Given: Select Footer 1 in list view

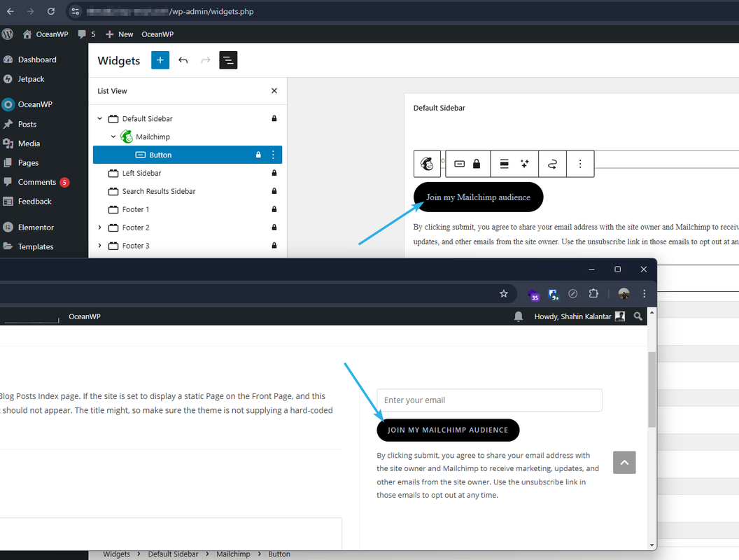Looking at the screenshot, I should coord(135,209).
